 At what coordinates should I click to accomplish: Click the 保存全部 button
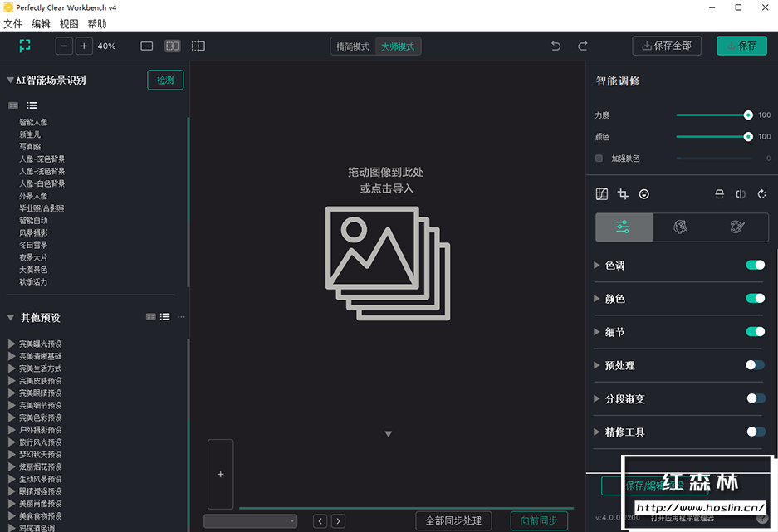[667, 46]
